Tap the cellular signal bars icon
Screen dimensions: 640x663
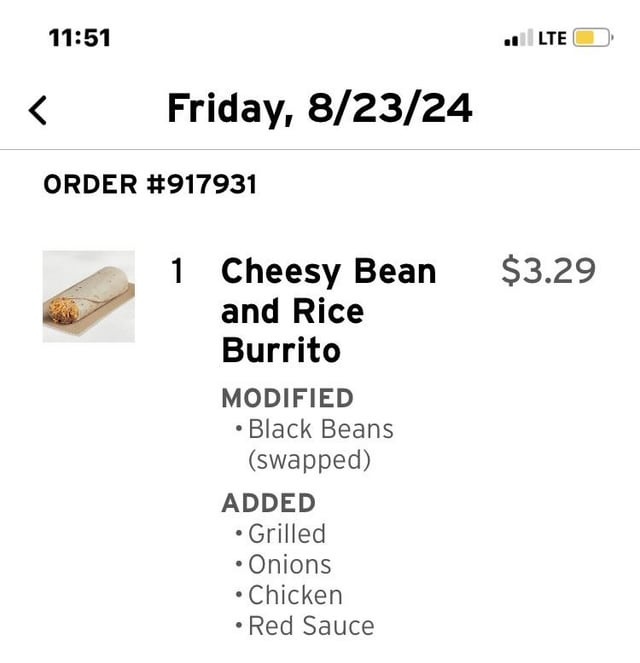click(519, 39)
